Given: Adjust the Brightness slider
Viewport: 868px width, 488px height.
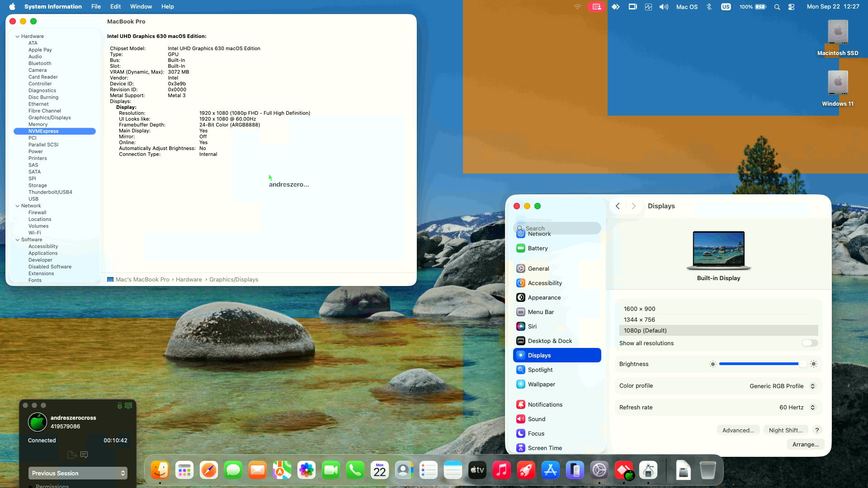Looking at the screenshot, I should click(x=763, y=364).
